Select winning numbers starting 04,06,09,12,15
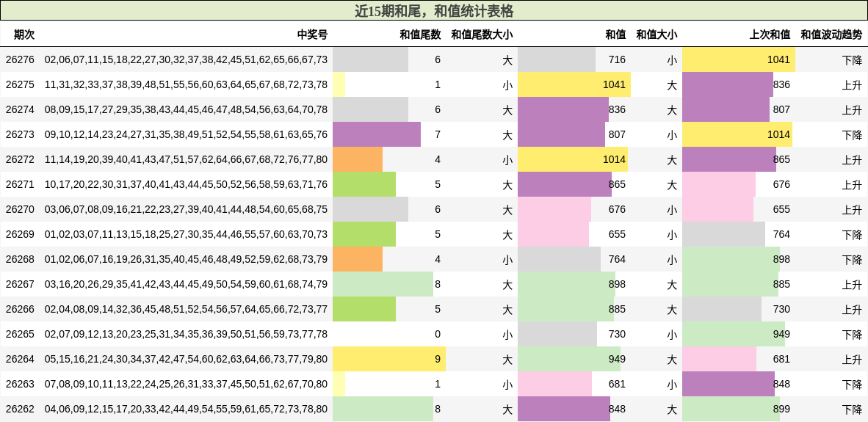868x422 pixels. coord(186,410)
